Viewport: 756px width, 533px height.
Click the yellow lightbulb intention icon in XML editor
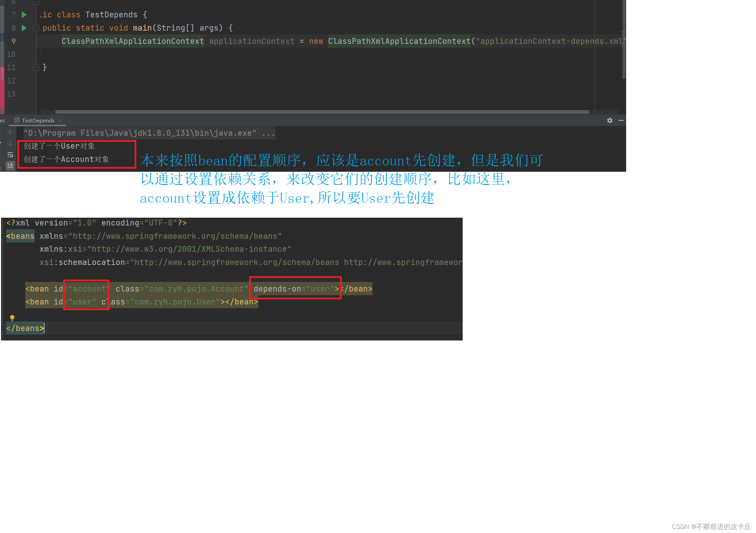tap(12, 318)
